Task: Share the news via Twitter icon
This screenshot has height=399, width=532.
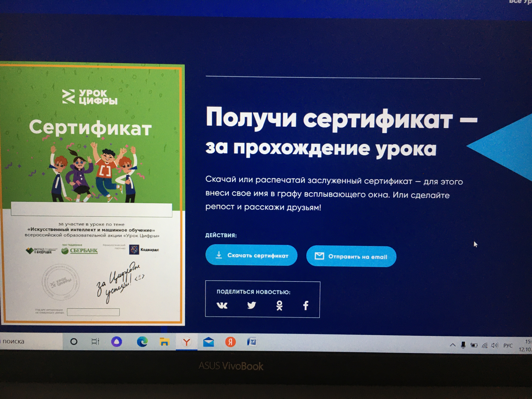Action: [252, 305]
